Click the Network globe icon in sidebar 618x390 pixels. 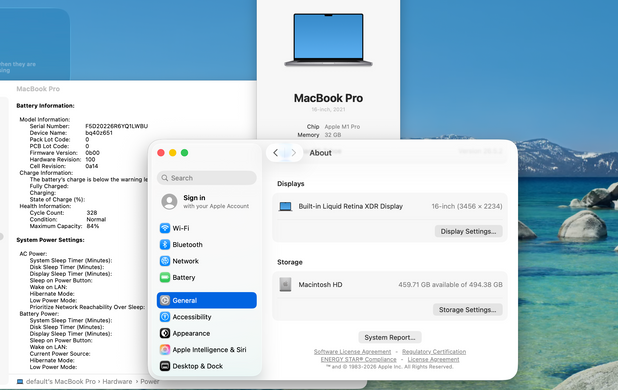tap(165, 261)
